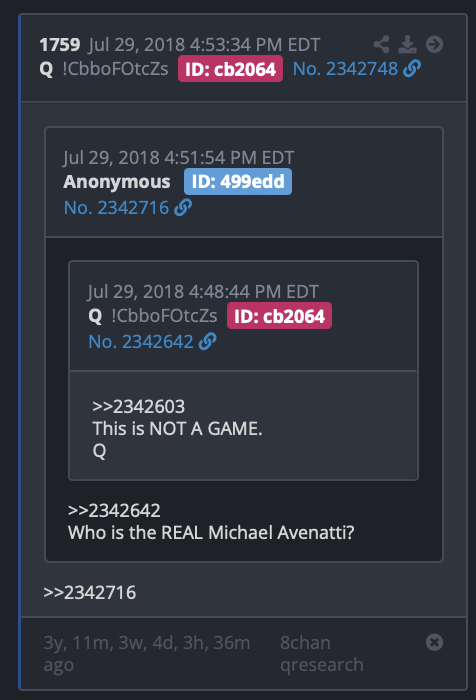This screenshot has height=700, width=476.
Task: Click the nested red ID: cb2064 badge
Action: pyautogui.click(x=279, y=316)
